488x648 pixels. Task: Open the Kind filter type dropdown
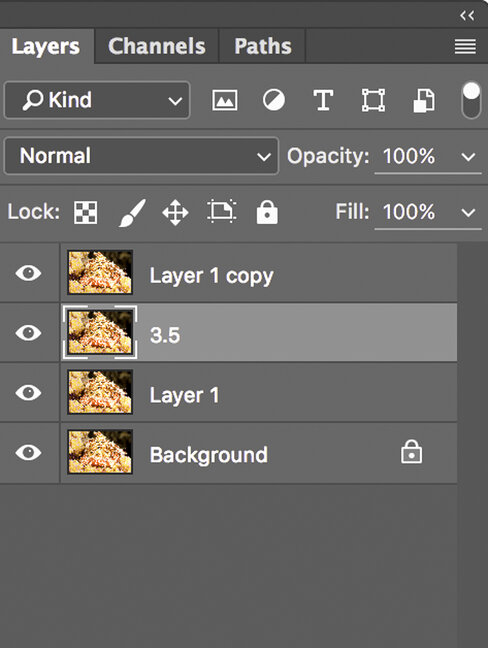coord(97,100)
